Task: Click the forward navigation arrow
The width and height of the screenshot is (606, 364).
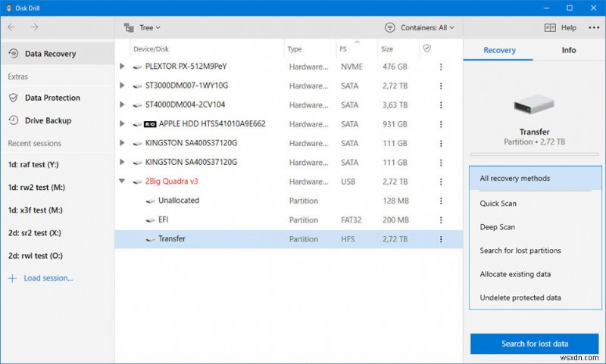Action: click(34, 27)
